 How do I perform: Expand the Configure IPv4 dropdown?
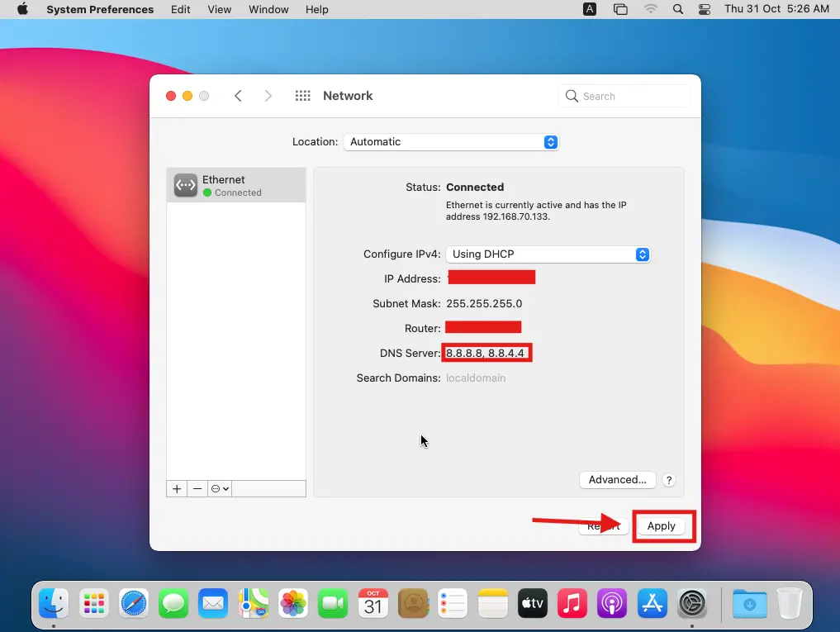(548, 254)
